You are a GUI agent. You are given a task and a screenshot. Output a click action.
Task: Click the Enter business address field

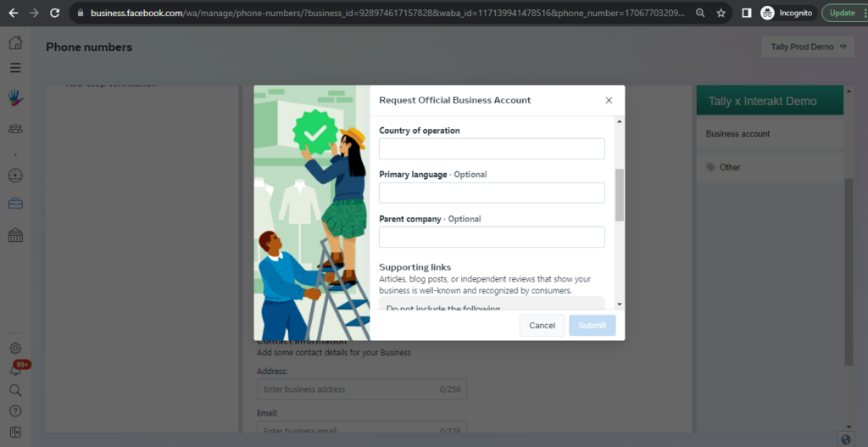pyautogui.click(x=362, y=389)
